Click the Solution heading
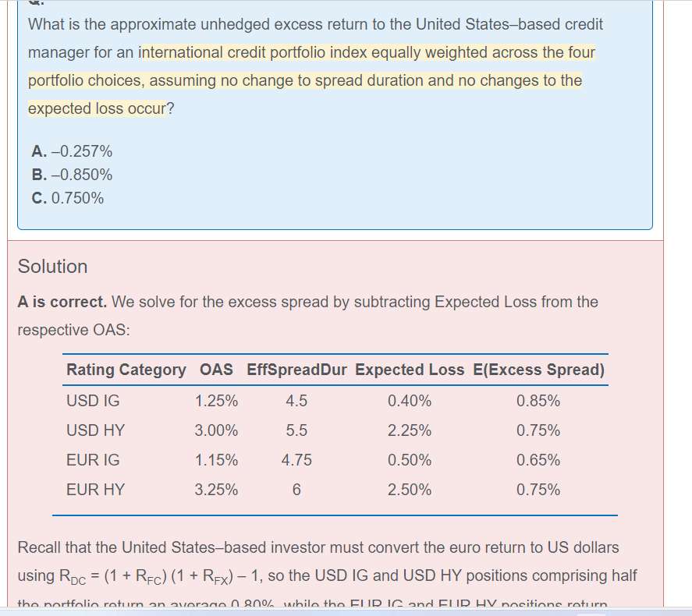692x616 pixels. pyautogui.click(x=53, y=267)
